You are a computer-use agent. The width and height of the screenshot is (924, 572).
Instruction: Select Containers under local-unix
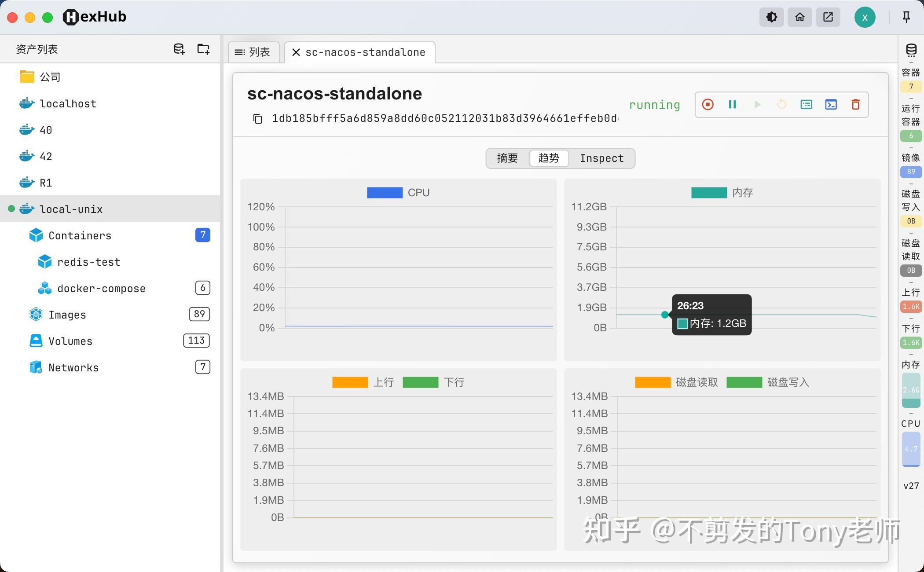(80, 235)
